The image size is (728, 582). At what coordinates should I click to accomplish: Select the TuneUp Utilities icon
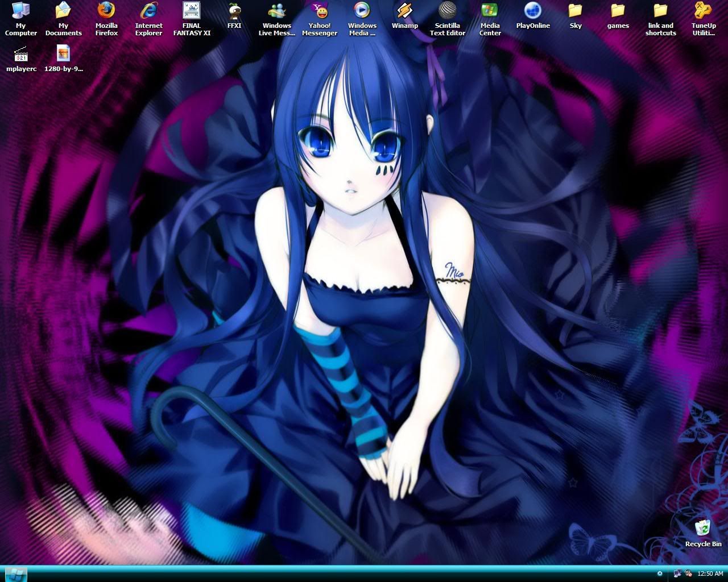click(704, 18)
